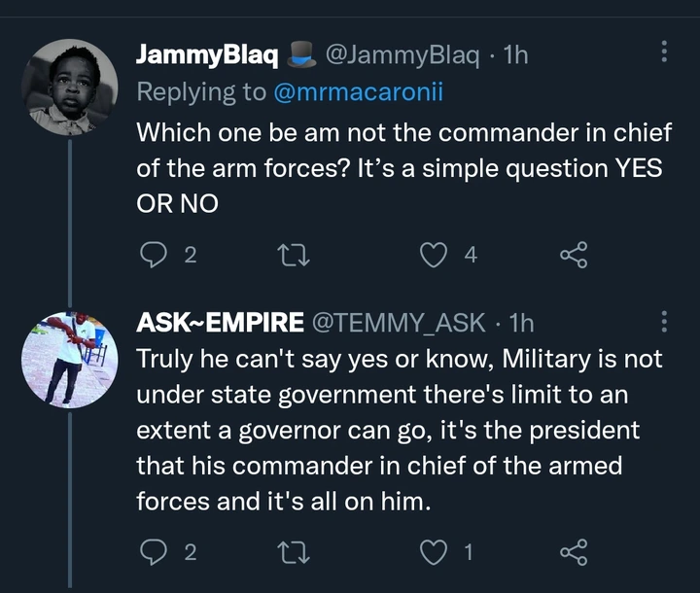
Task: Share JammyBlaq's tweet
Action: [x=574, y=255]
